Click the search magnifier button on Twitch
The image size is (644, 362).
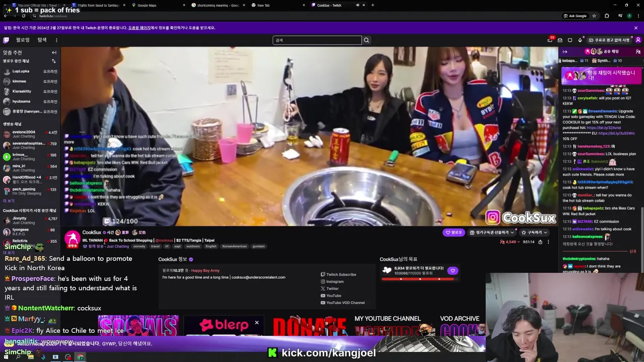point(366,40)
